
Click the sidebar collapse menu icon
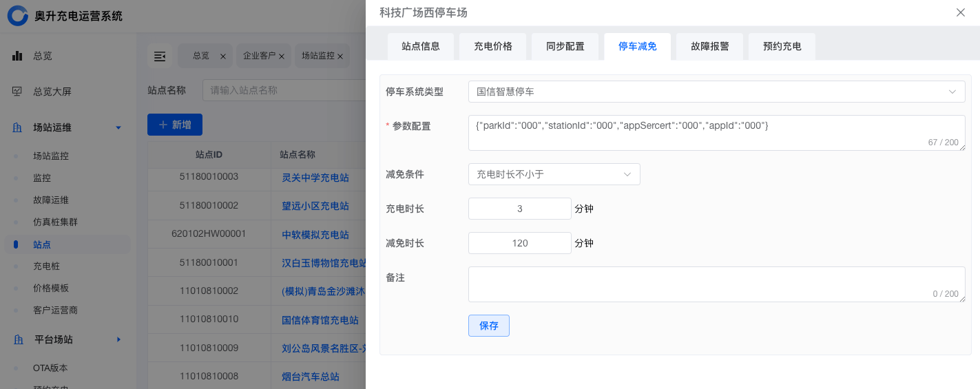(x=160, y=56)
